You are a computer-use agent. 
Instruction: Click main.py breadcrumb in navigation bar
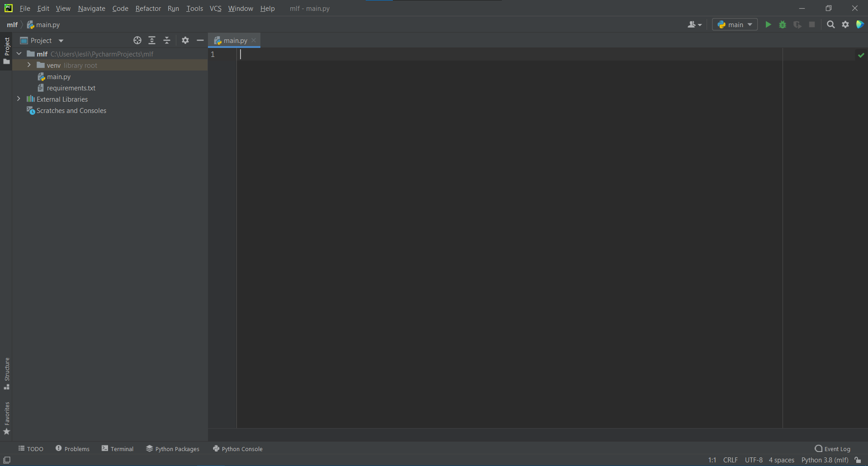pos(43,25)
